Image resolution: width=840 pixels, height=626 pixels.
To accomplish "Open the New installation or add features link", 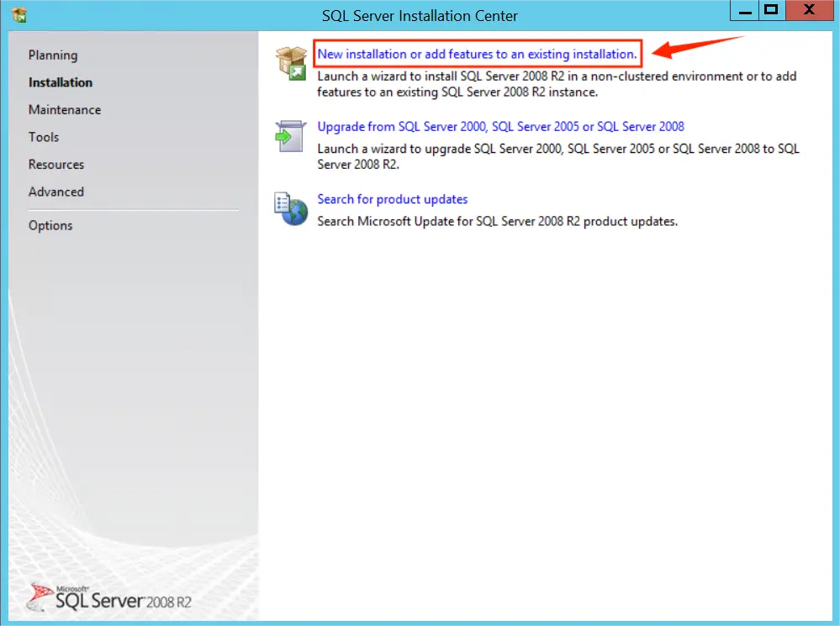I will pos(477,53).
